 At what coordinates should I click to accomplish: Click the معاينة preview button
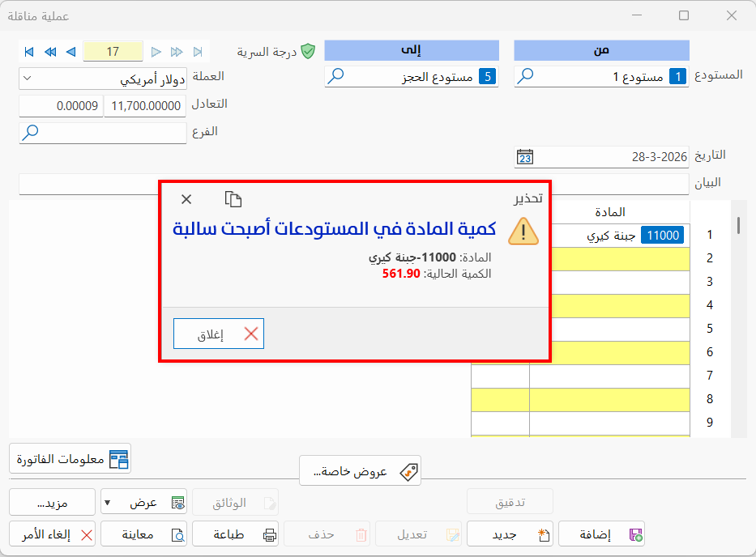click(143, 534)
